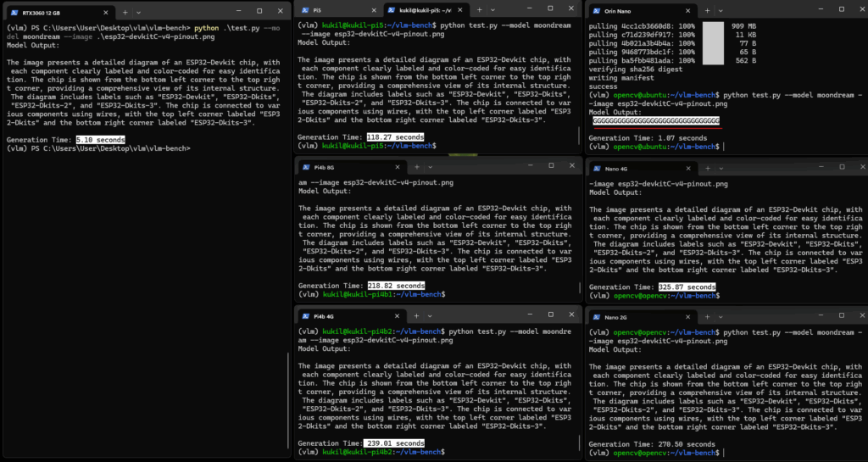This screenshot has width=868, height=462.
Task: Open a new tab in RTX3060 12 GB window
Action: (x=125, y=13)
